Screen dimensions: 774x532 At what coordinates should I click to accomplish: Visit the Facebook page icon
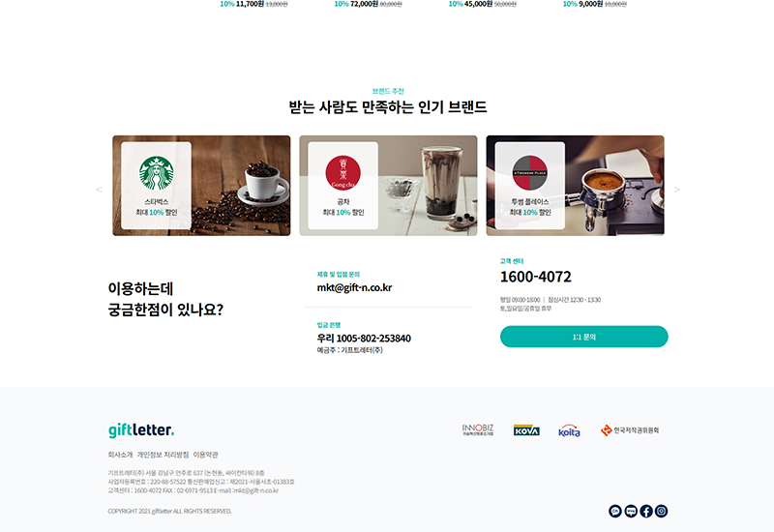[646, 511]
